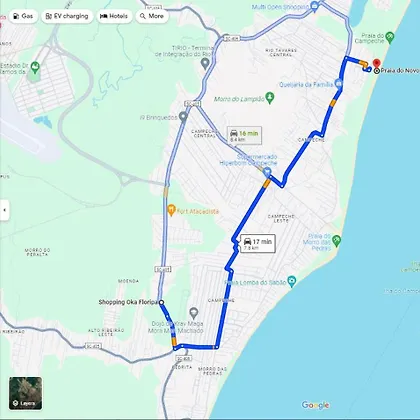This screenshot has width=420, height=420.
Task: Click the red destination pin marker
Action: coord(377,63)
